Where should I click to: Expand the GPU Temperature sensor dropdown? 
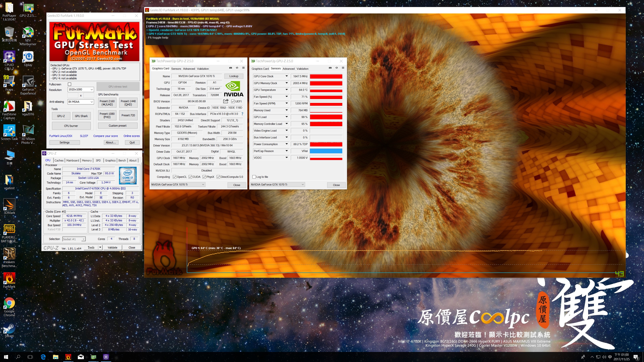click(x=287, y=90)
